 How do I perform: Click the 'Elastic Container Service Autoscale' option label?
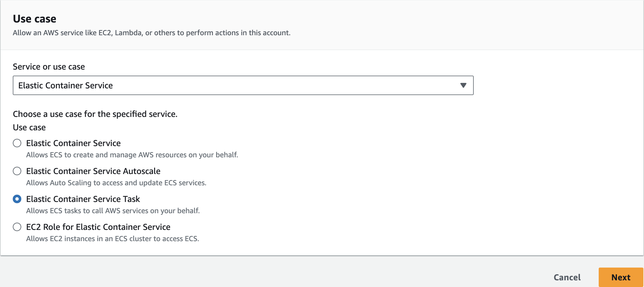pos(93,171)
